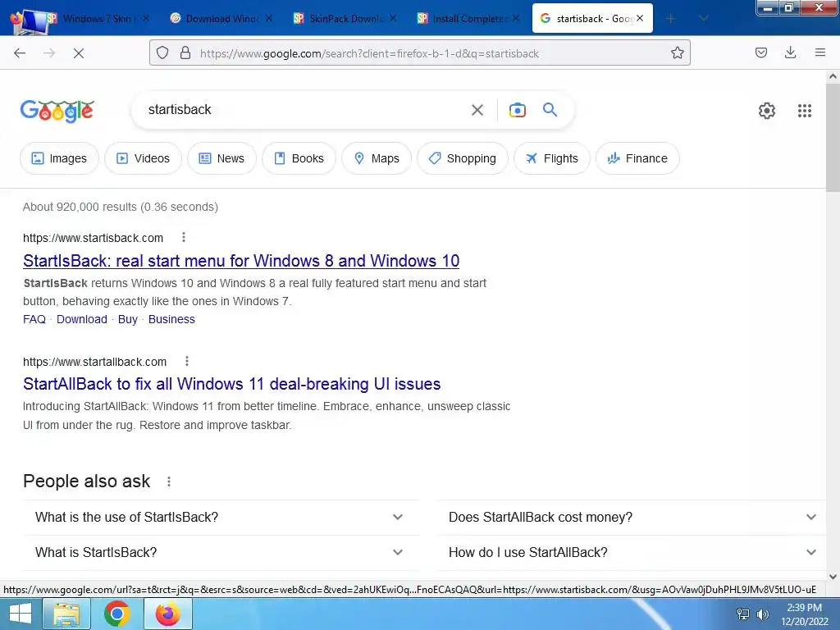Expand 'Does StartAllBack cost money?'
The height and width of the screenshot is (630, 840).
[631, 517]
